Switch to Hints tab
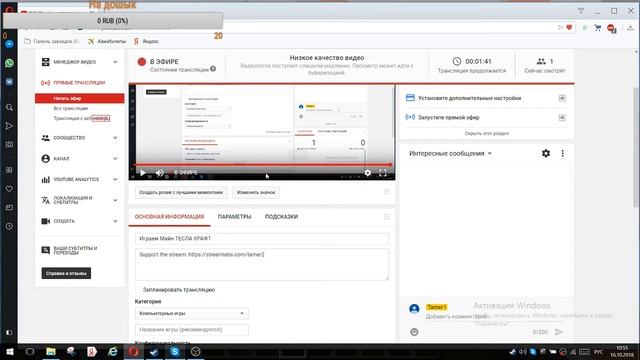The width and height of the screenshot is (640, 360). coord(281,217)
